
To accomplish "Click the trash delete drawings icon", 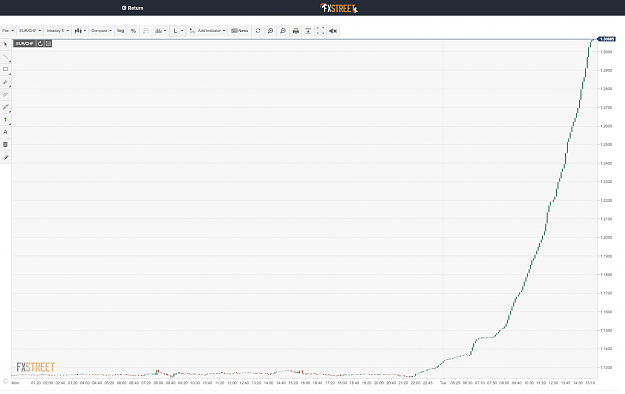I will pyautogui.click(x=6, y=145).
